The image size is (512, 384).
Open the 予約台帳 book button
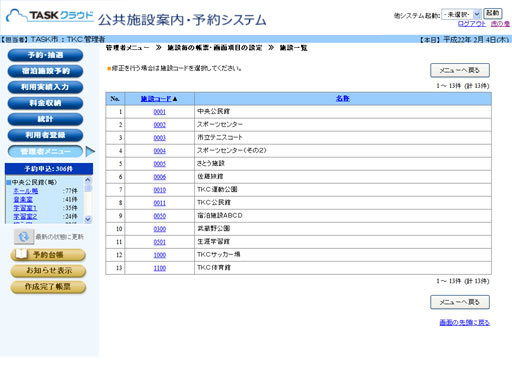48,255
